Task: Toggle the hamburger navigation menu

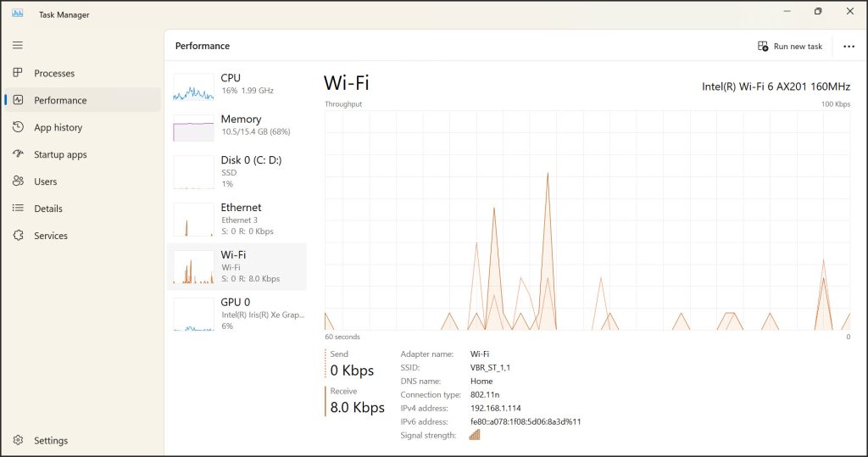Action: pos(18,45)
